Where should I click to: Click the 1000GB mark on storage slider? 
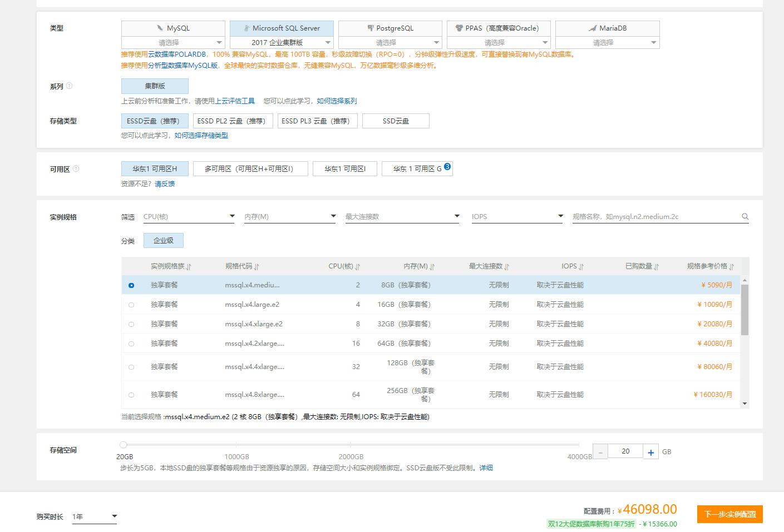click(236, 445)
